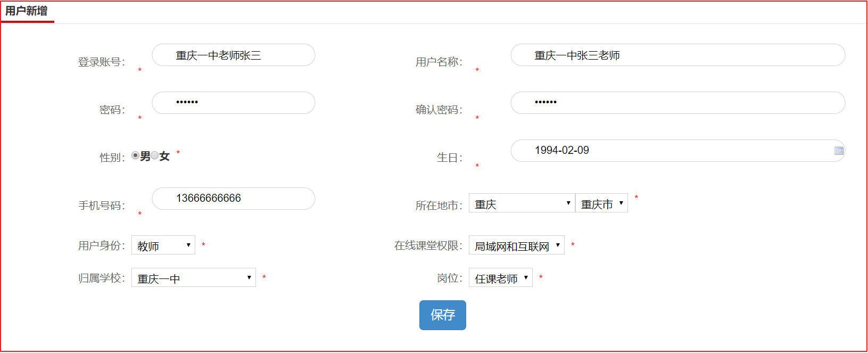The image size is (868, 353).
Task: Switch to the 用户新增 tab
Action: (27, 11)
